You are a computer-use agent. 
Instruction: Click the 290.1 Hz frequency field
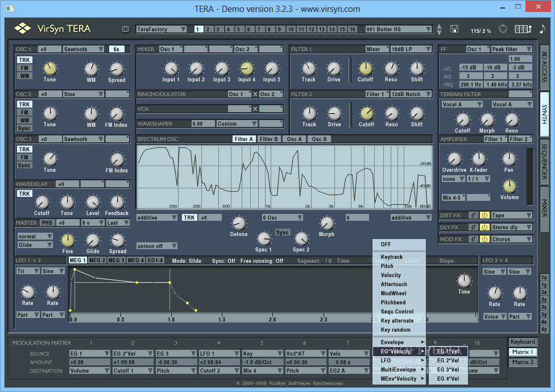(x=471, y=84)
